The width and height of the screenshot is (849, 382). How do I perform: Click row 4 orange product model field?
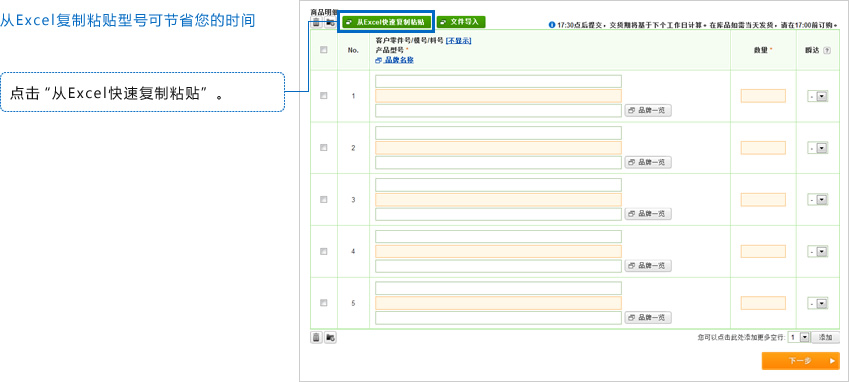tap(498, 251)
